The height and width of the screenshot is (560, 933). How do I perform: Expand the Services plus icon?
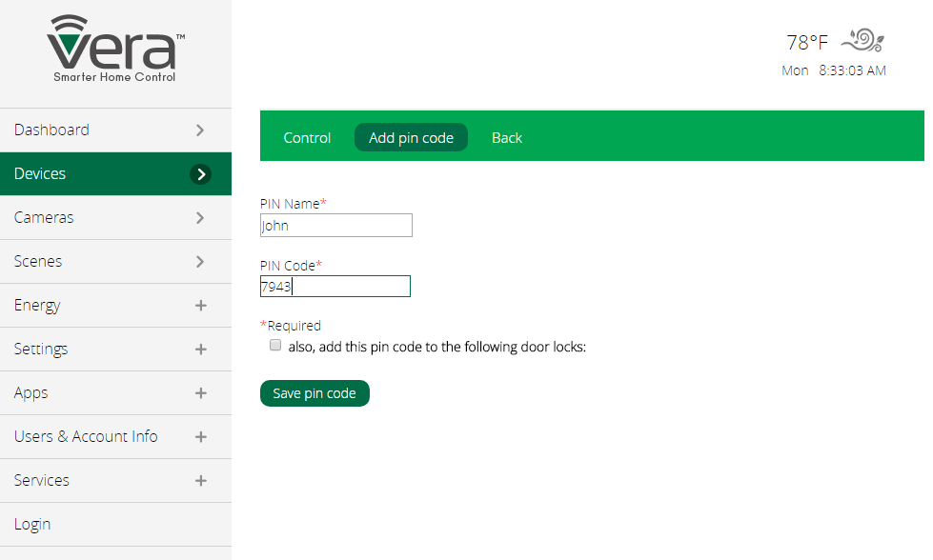coord(200,481)
